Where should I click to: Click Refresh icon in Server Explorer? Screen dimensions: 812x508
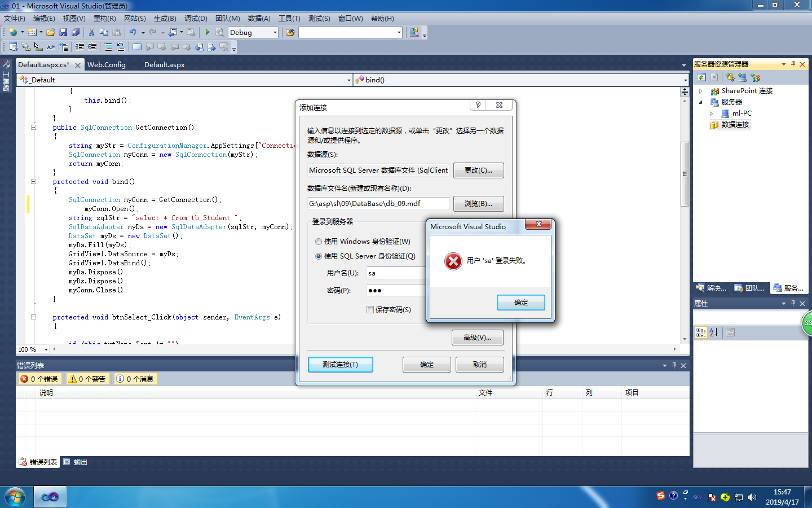click(x=701, y=77)
